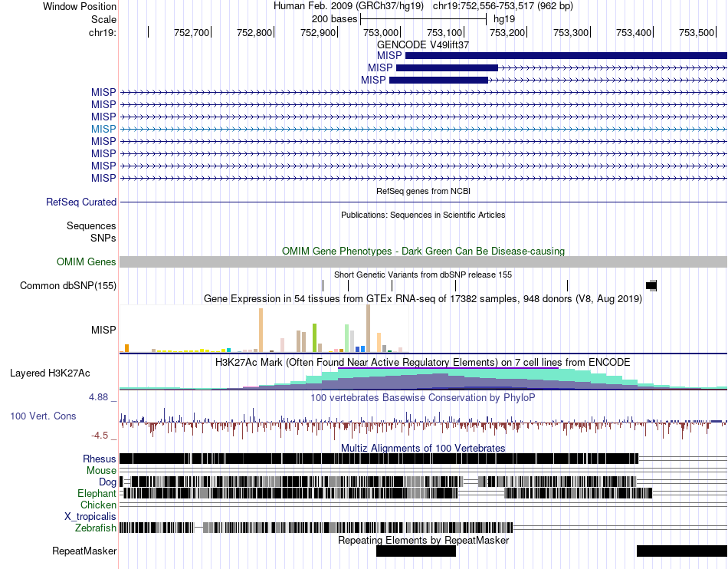Click RepeatMasker block extending past 753,400
The height and width of the screenshot is (569, 728).
pos(682,551)
